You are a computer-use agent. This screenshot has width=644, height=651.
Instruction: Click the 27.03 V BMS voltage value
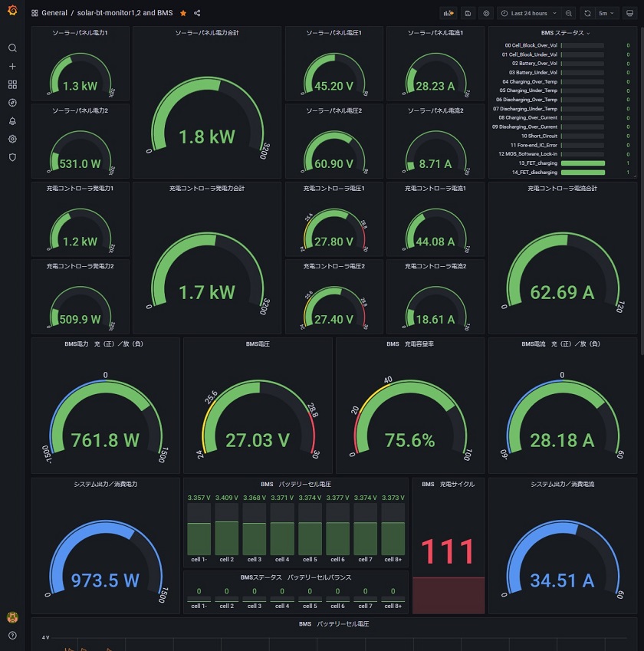(258, 440)
